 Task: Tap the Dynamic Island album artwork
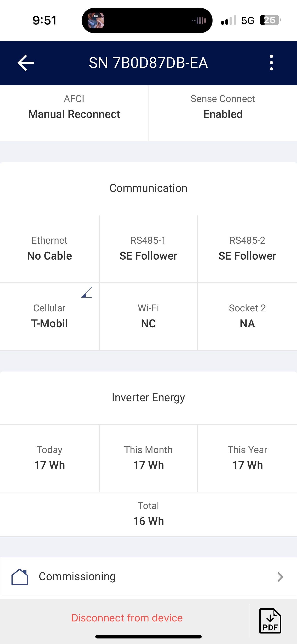[x=96, y=20]
